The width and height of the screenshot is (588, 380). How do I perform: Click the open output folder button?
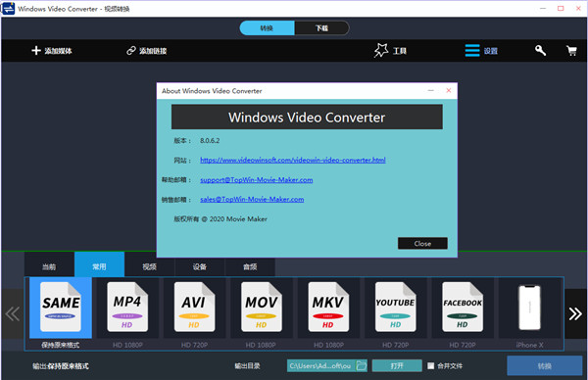coord(397,365)
